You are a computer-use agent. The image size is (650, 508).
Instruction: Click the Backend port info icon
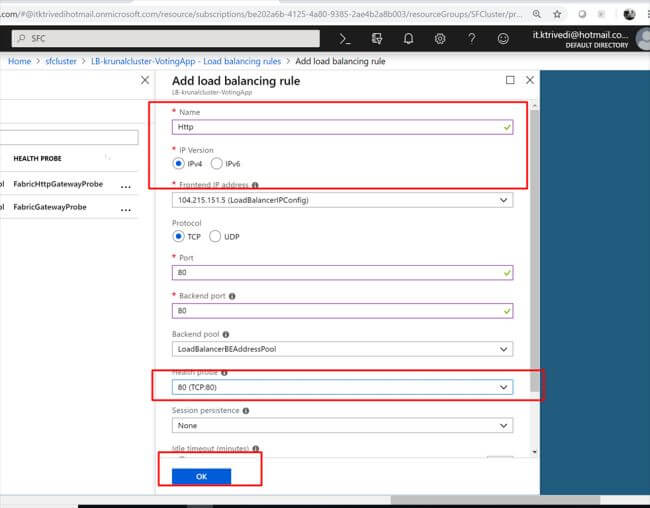232,296
